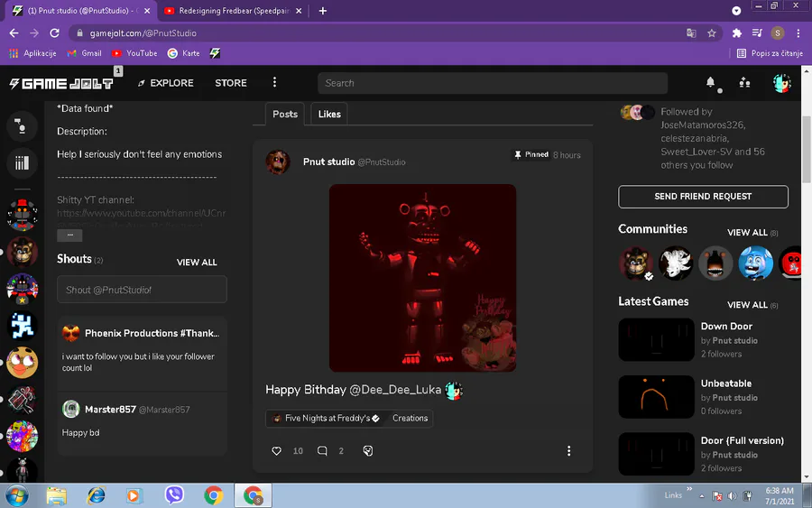Open Viber from the taskbar
Image resolution: width=812 pixels, height=508 pixels.
coord(174,495)
